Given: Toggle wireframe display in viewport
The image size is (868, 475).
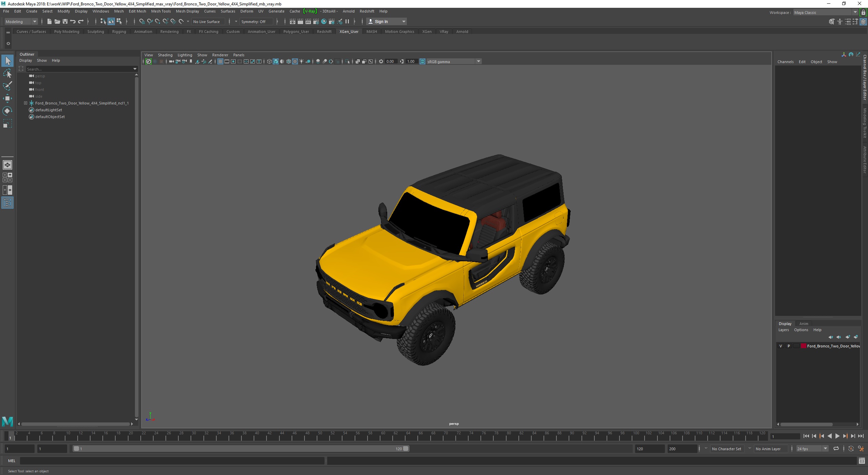Looking at the screenshot, I should [269, 61].
